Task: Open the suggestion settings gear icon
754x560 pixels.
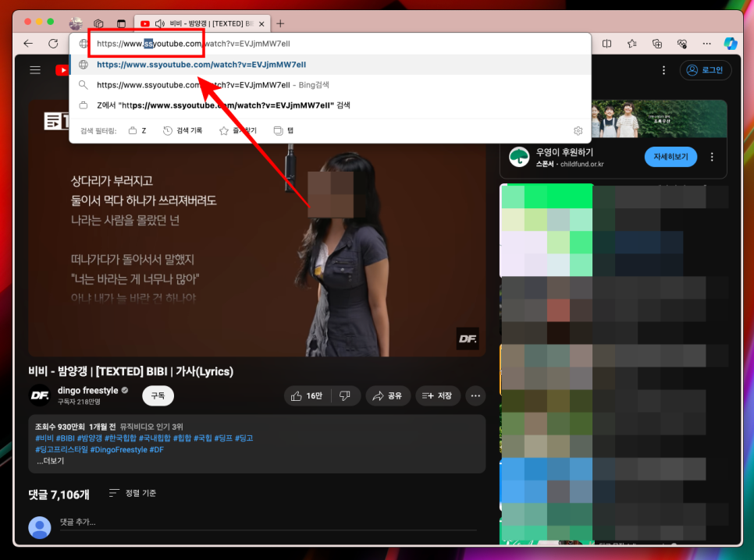Action: pyautogui.click(x=578, y=131)
